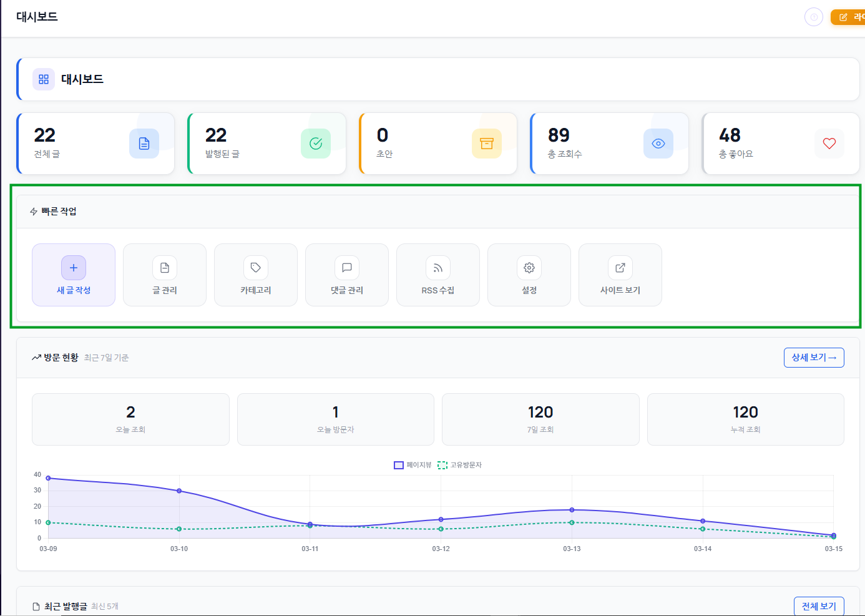Click the round icon in top header
Image resolution: width=865 pixels, height=616 pixels.
click(814, 17)
